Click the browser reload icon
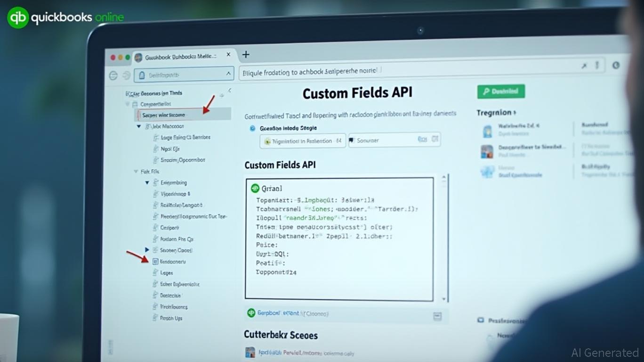Image resolution: width=644 pixels, height=362 pixels. pyautogui.click(x=126, y=75)
